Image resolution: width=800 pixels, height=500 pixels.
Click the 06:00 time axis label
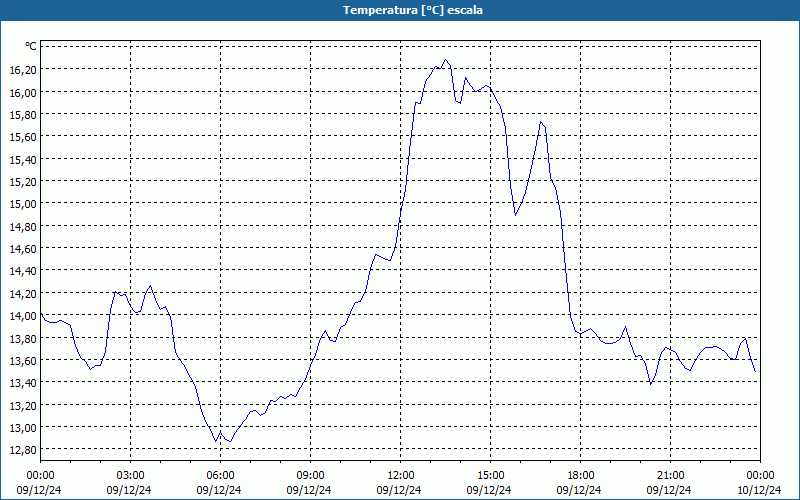pos(220,476)
